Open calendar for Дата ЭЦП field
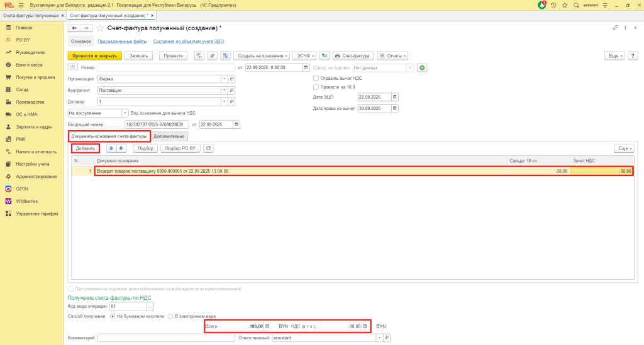This screenshot has width=644, height=345. pyautogui.click(x=394, y=97)
